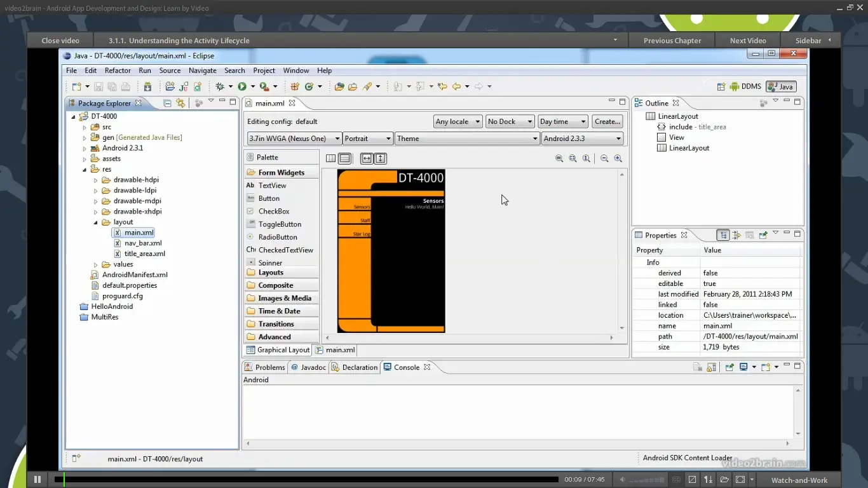Zoom in the layout canvas
This screenshot has width=868, height=488.
point(618,158)
